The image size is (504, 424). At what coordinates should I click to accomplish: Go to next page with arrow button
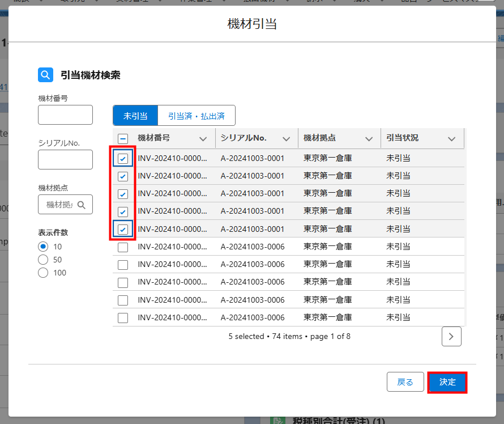coord(451,336)
